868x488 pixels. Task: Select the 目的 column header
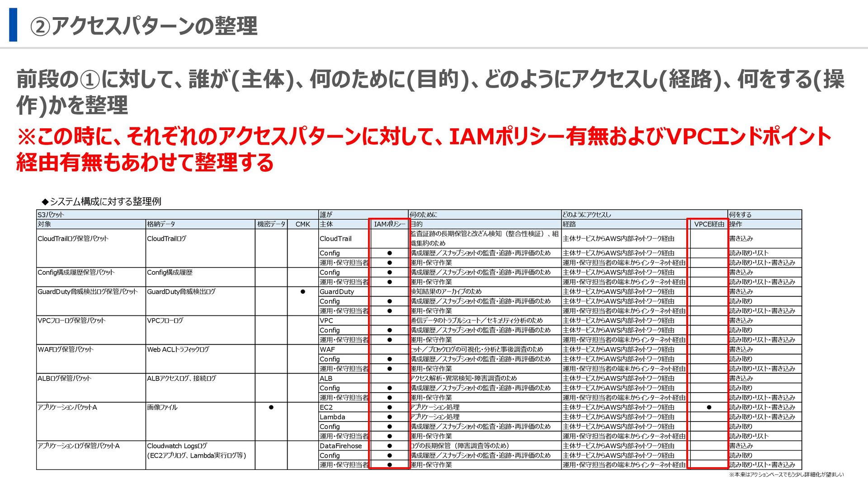click(485, 224)
